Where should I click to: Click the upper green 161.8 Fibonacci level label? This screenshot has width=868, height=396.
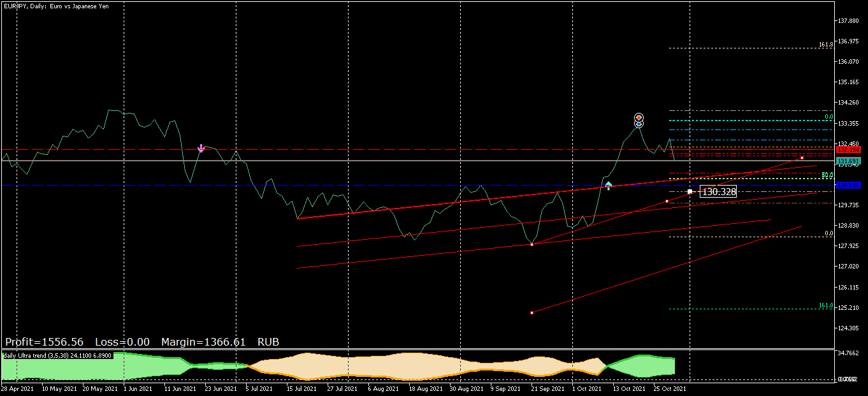point(826,45)
